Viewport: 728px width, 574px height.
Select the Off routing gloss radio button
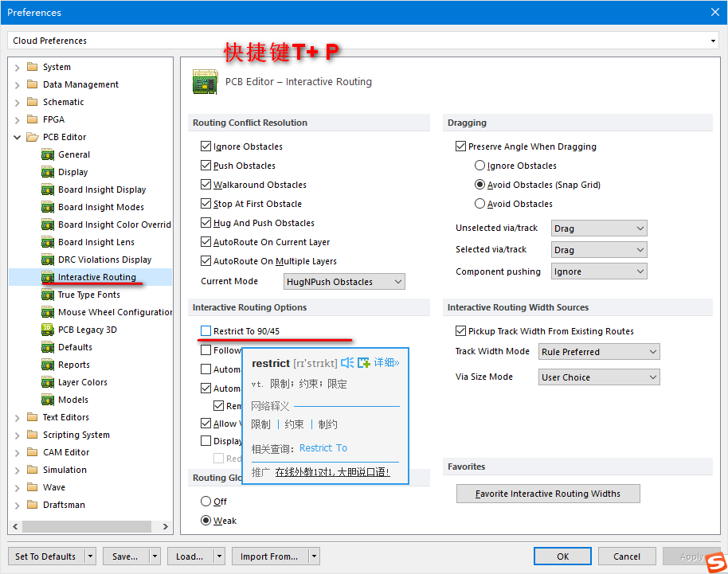(206, 502)
